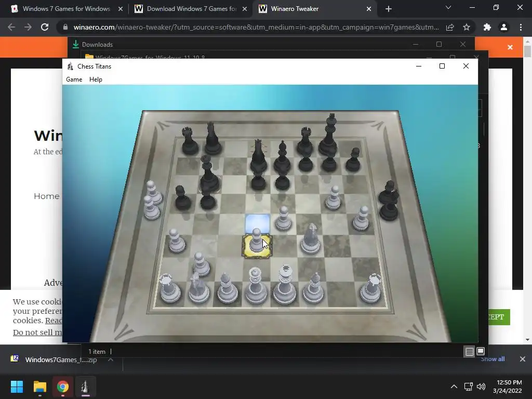The width and height of the screenshot is (532, 399).
Task: Open the Do not sell link
Action: (x=37, y=332)
